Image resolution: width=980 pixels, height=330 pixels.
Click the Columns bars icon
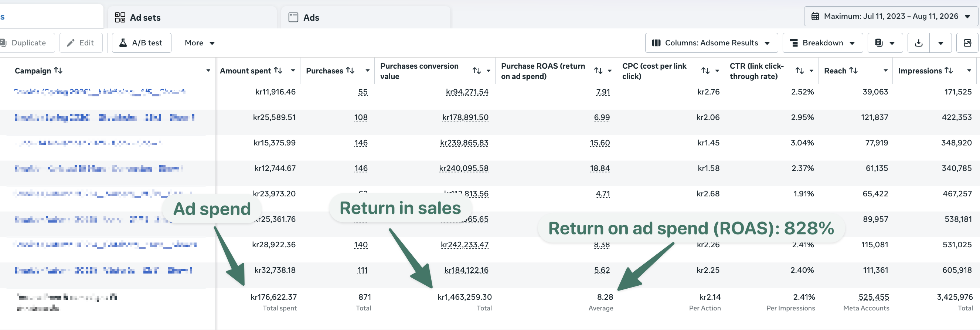tap(656, 43)
